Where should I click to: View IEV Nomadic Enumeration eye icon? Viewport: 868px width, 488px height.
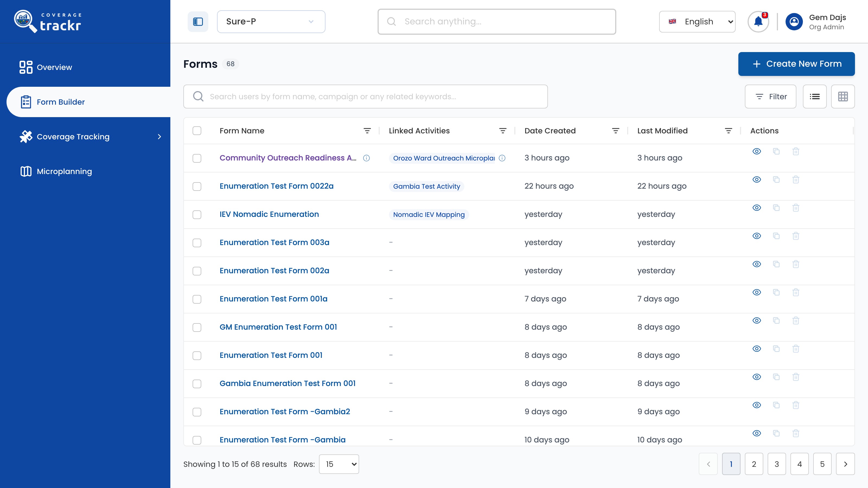tap(757, 208)
